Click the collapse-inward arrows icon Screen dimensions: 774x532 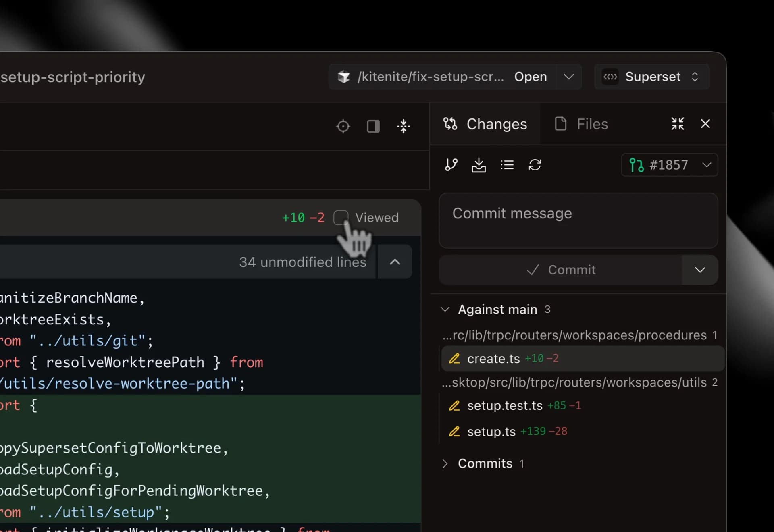[x=404, y=126]
